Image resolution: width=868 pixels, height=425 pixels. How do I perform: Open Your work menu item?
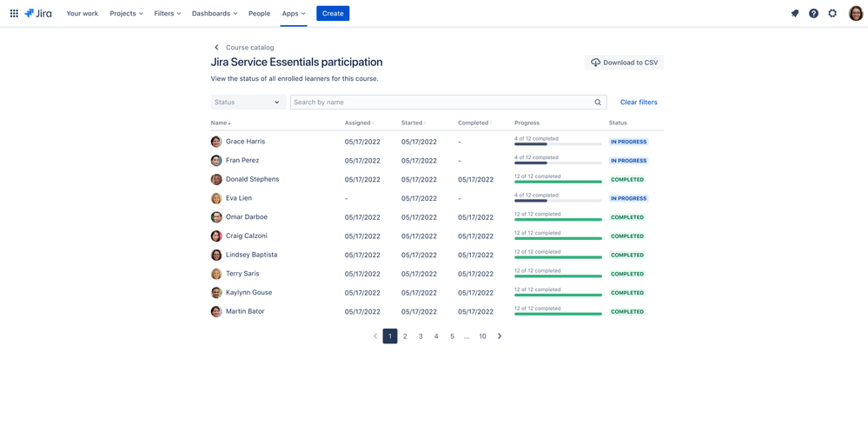pos(83,13)
